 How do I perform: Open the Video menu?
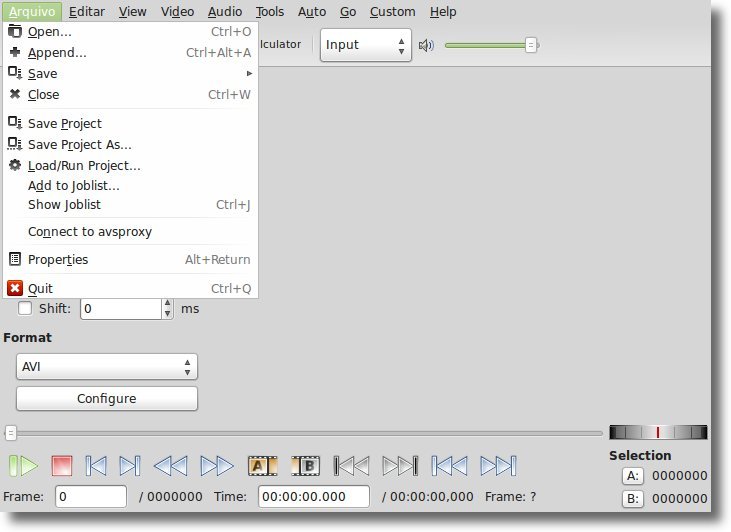click(x=177, y=11)
